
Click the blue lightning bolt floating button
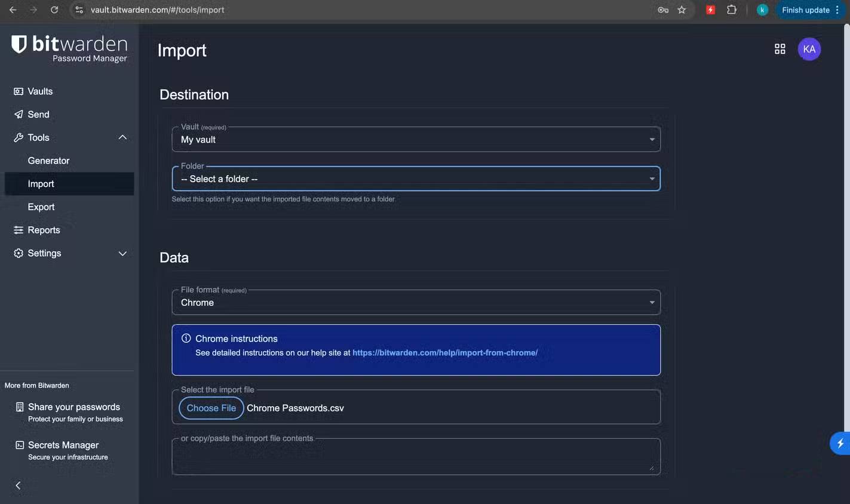click(840, 443)
